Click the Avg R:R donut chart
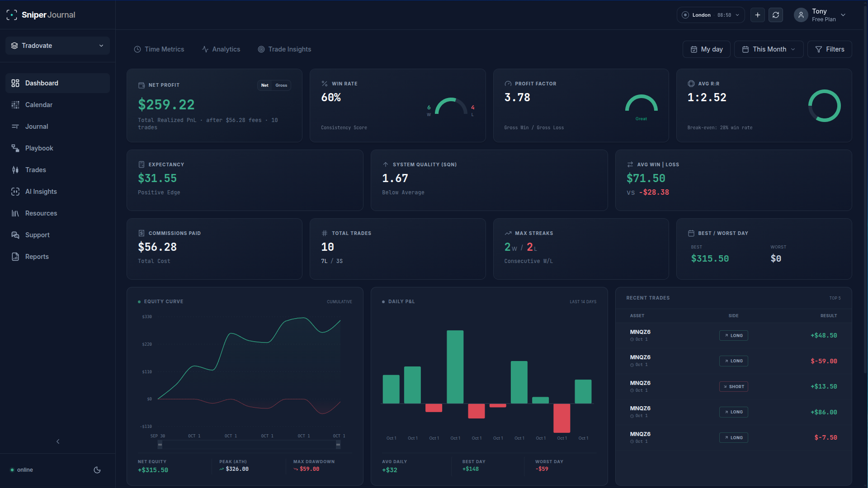 coord(824,106)
